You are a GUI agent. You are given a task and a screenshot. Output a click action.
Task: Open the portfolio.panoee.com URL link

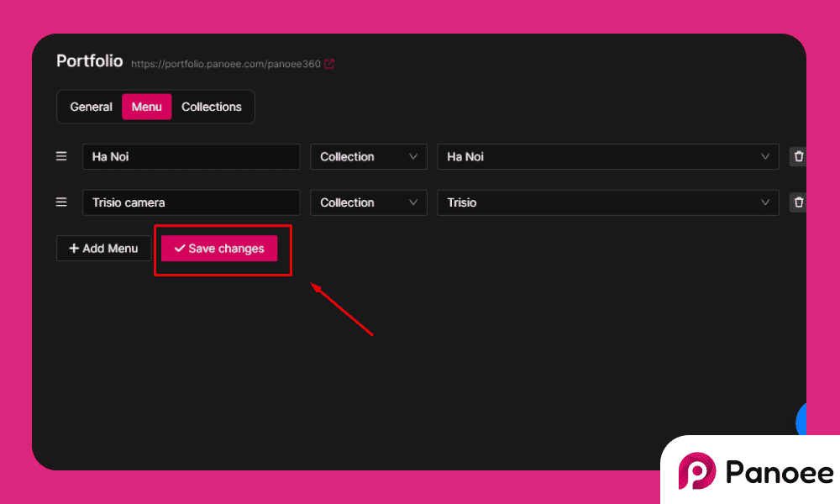(x=225, y=64)
